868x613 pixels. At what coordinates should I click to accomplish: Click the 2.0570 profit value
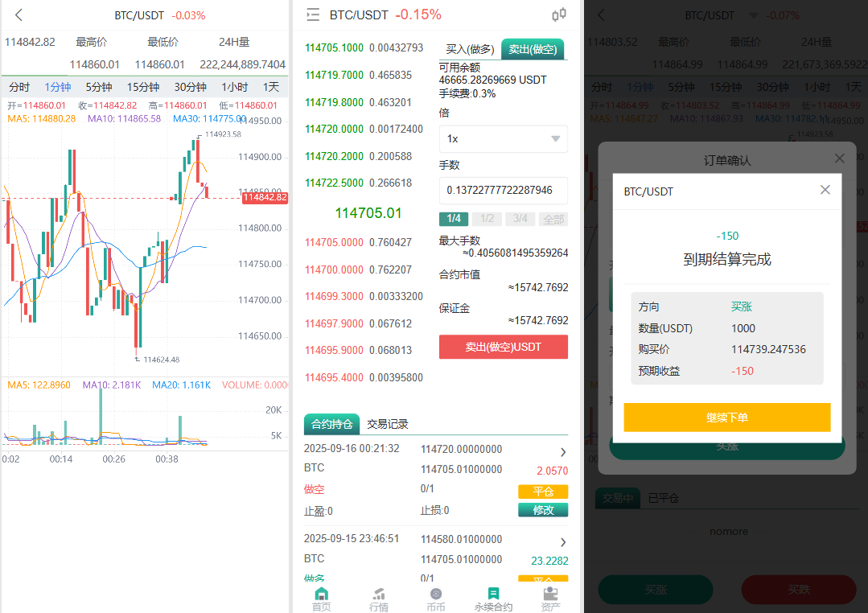point(553,471)
